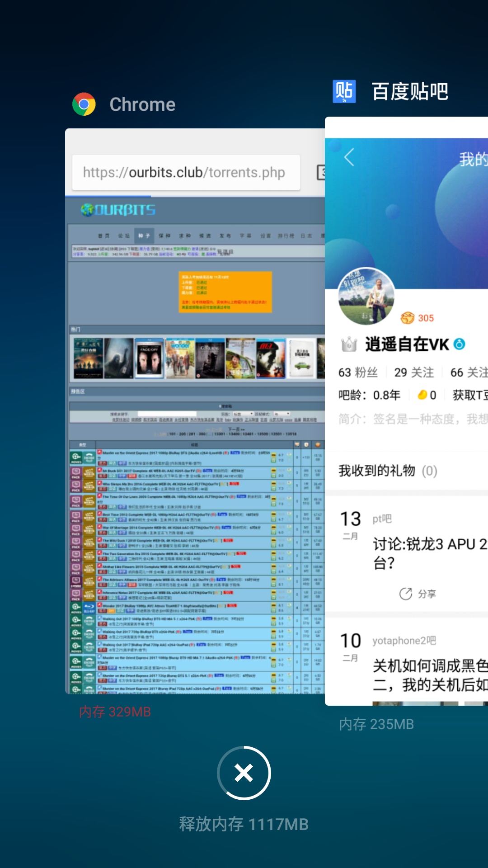The image size is (488, 868).
Task: Tap the blue badge next to 逍遥自在VK
Action: [x=460, y=344]
